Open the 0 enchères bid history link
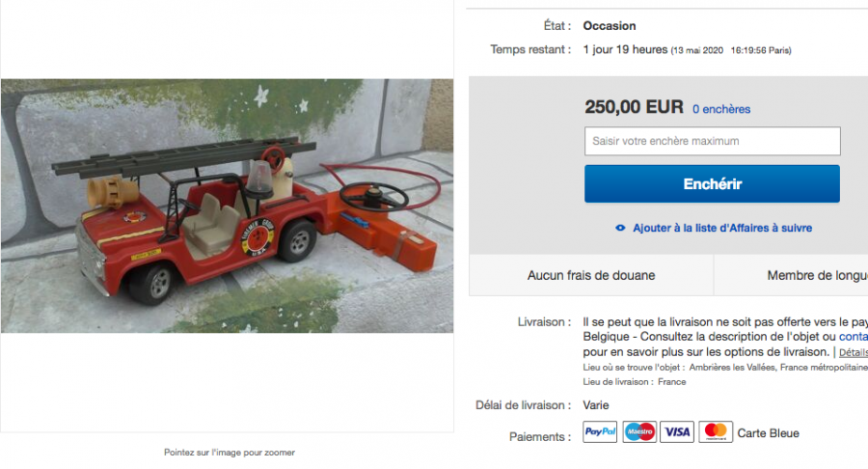This screenshot has height=469, width=868. coord(721,109)
